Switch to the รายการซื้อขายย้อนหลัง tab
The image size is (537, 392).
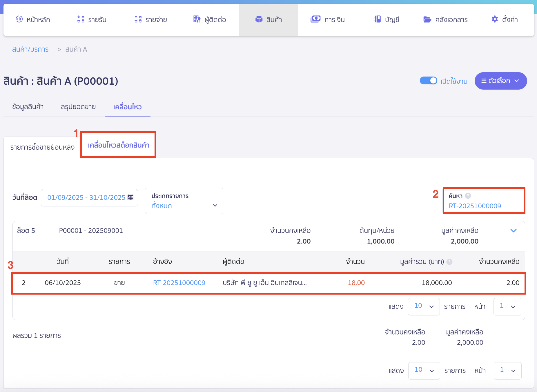click(42, 147)
